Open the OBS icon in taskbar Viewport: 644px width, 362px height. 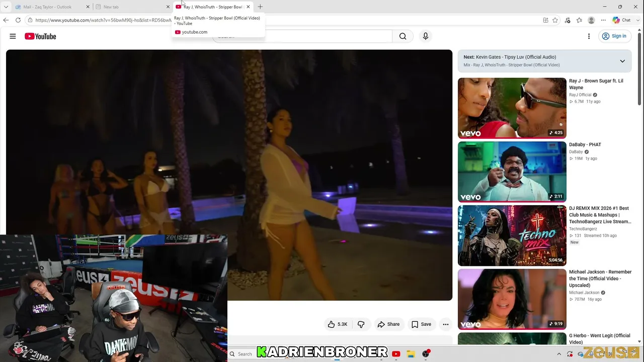[426, 354]
